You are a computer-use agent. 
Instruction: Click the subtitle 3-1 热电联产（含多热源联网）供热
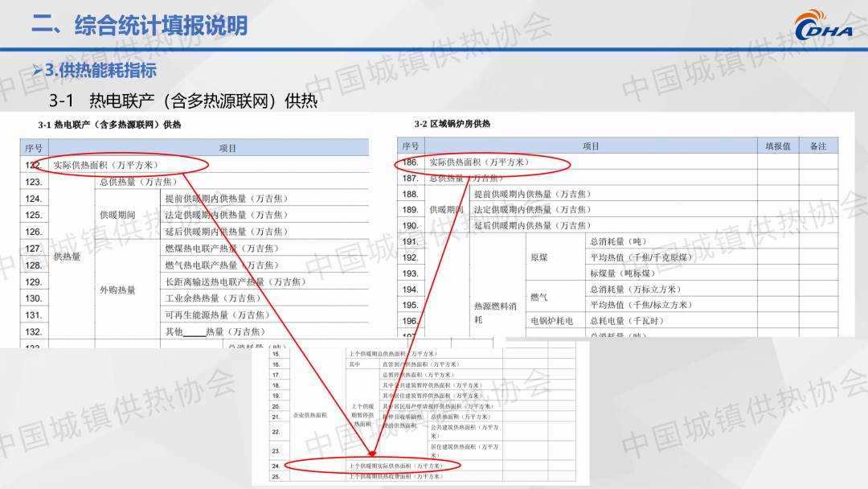[183, 101]
